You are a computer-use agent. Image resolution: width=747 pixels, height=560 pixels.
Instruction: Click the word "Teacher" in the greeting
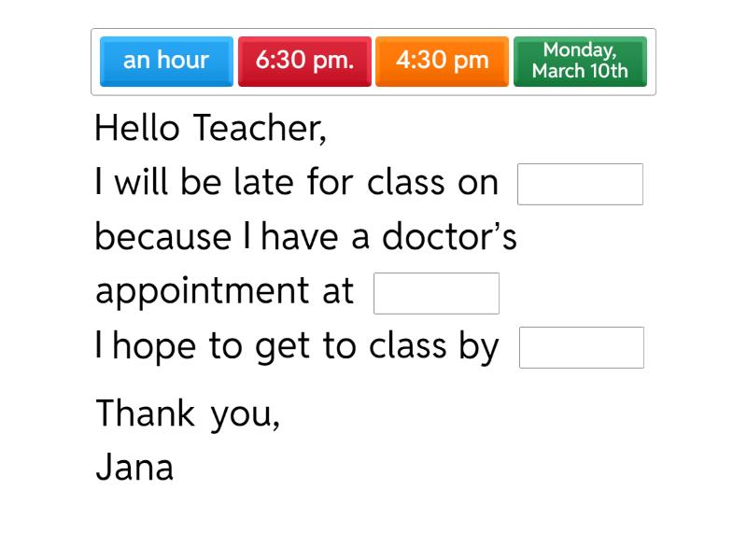tap(259, 129)
